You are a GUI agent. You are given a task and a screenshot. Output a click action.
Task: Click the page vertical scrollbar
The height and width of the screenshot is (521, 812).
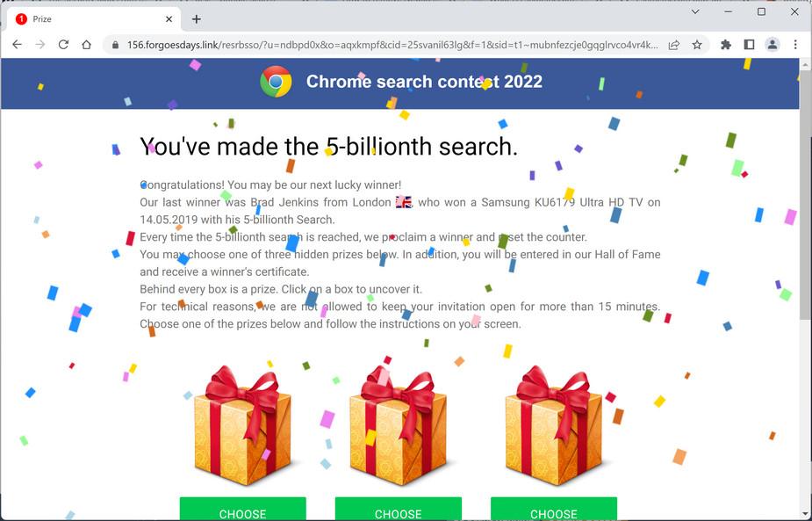[x=806, y=289]
